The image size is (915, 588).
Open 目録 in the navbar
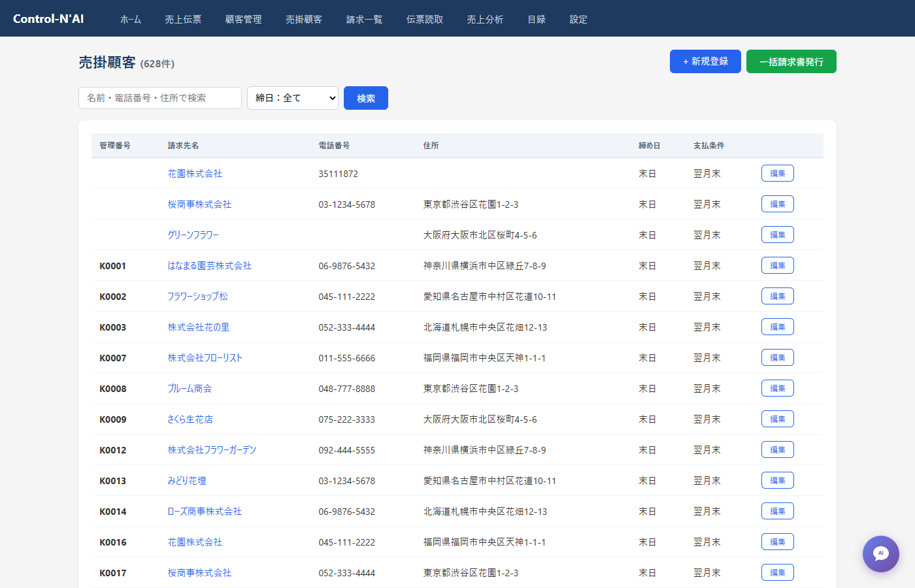(537, 20)
